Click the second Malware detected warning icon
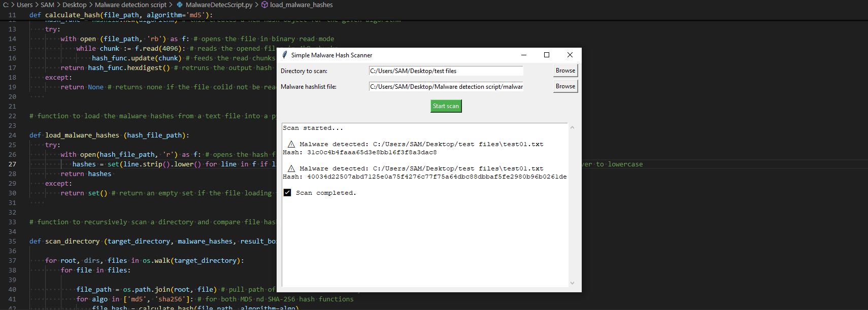This screenshot has width=868, height=310. pos(291,168)
